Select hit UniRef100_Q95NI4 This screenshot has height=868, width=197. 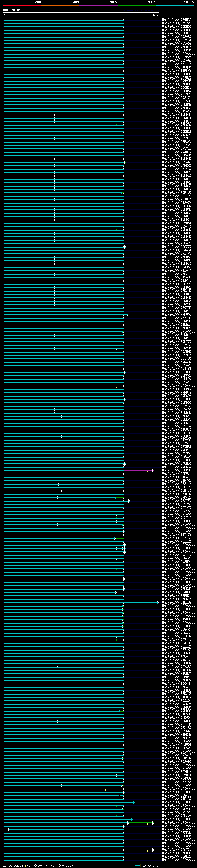(177, 775)
